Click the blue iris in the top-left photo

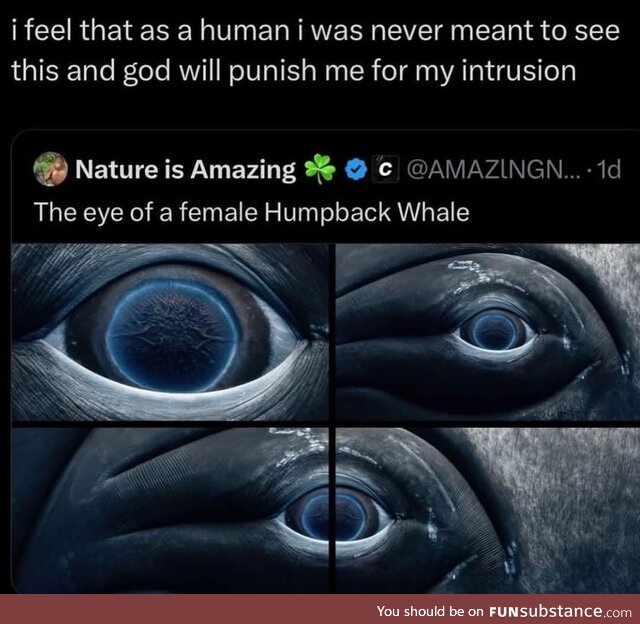pos(172,335)
